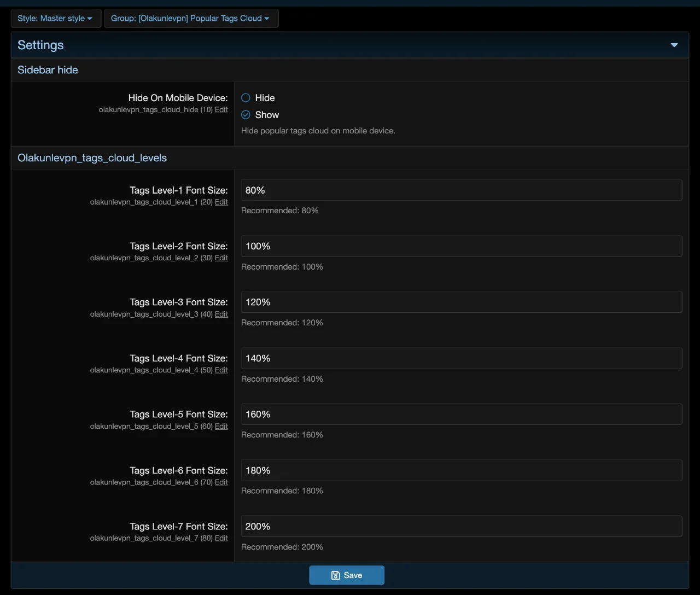Image resolution: width=700 pixels, height=595 pixels.
Task: Click Edit link for tags cloud level_5
Action: tap(221, 427)
